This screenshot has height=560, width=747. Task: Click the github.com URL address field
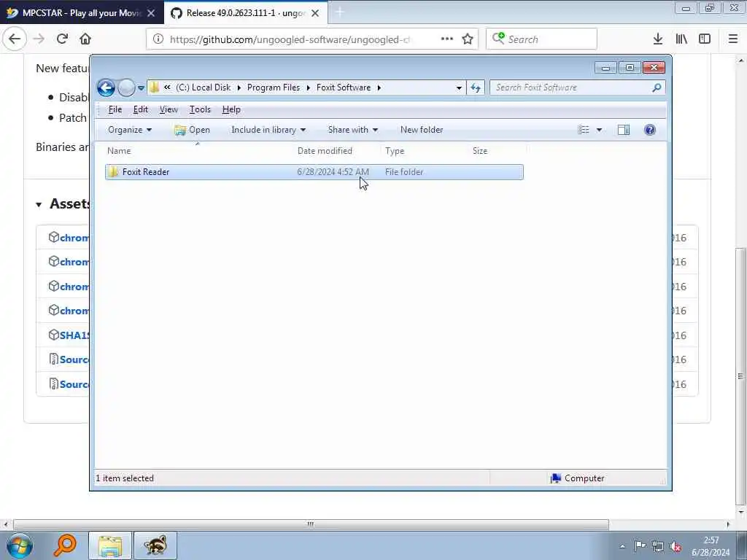pyautogui.click(x=290, y=39)
